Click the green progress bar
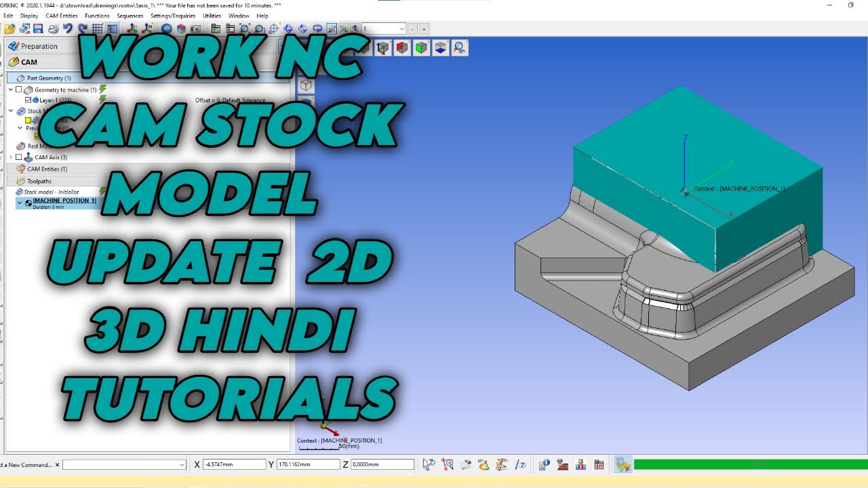This screenshot has width=868, height=488. coord(751,464)
